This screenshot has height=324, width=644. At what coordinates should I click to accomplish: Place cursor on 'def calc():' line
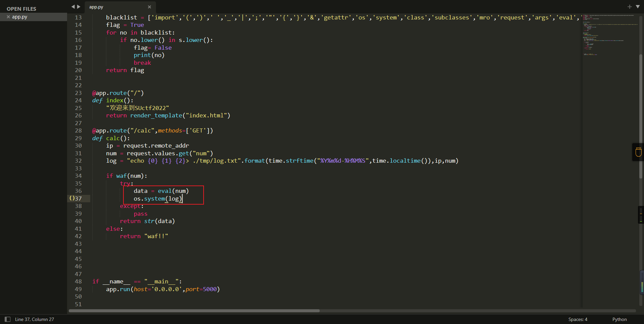point(111,138)
